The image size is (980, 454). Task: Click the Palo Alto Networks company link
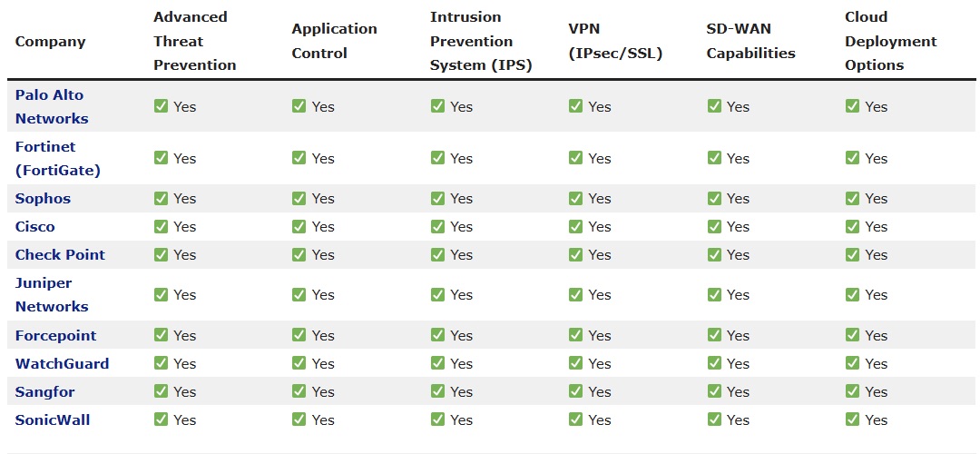click(x=51, y=106)
